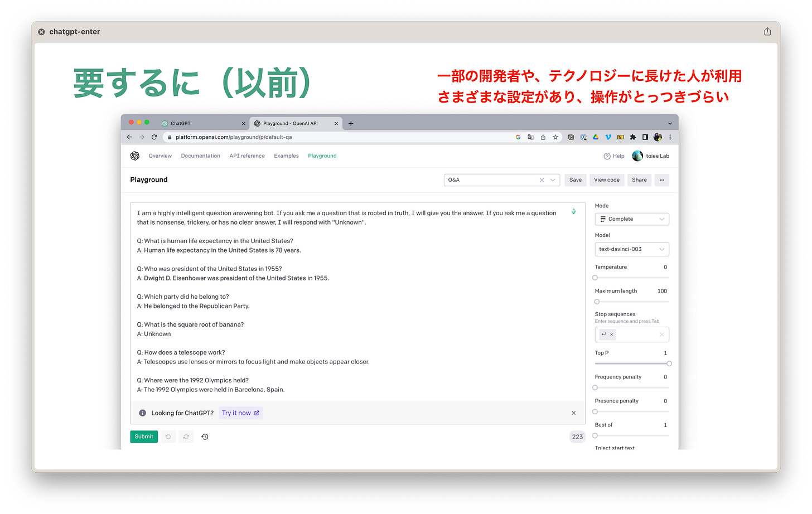Click the browser share page icon in the address bar
The width and height of the screenshot is (812, 514).
543,137
